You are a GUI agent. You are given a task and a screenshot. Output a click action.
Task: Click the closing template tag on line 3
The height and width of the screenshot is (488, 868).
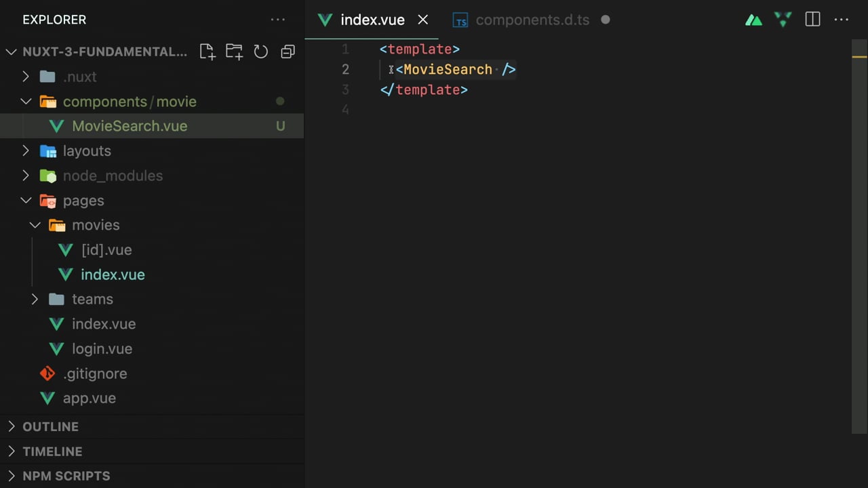click(x=424, y=89)
